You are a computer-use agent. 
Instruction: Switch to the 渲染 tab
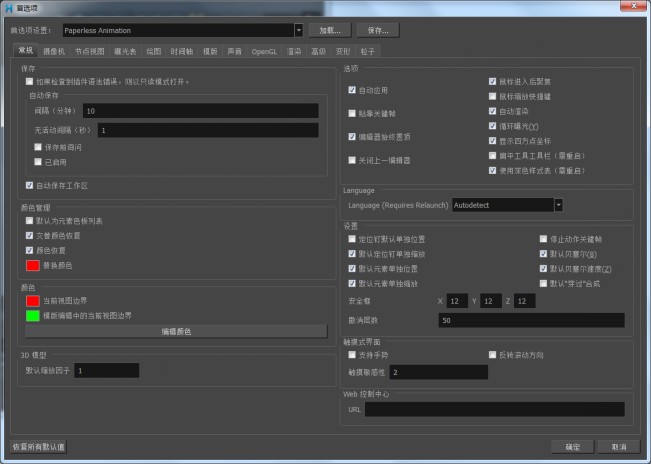[x=294, y=51]
